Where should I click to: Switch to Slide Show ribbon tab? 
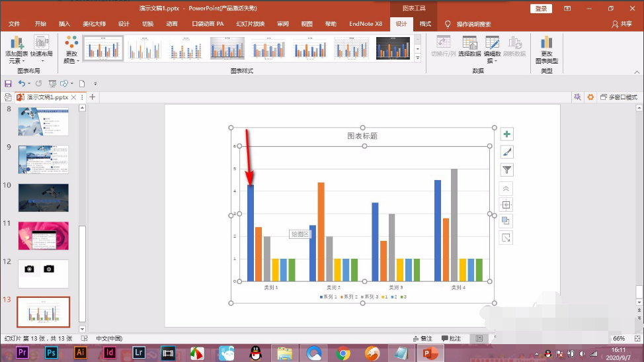click(x=250, y=24)
